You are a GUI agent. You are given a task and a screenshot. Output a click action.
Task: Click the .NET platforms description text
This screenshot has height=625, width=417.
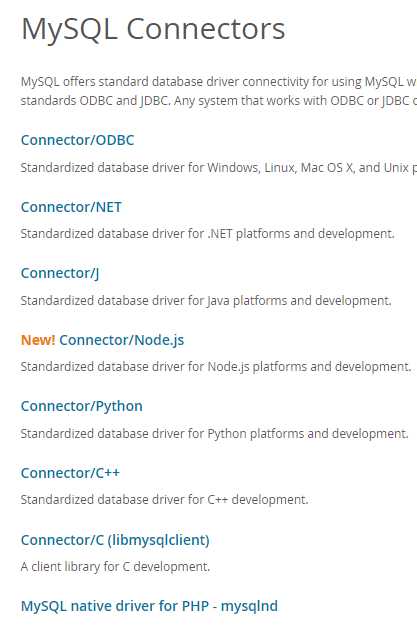[207, 234]
